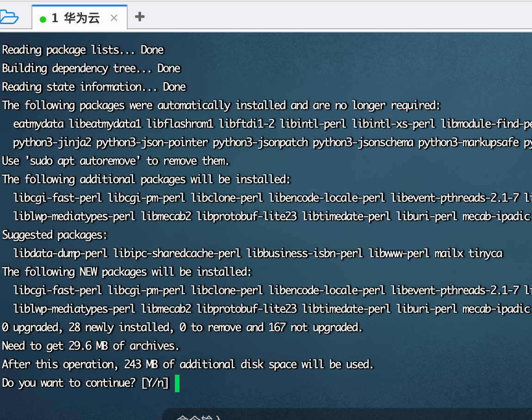
Task: Add a new session tab with plus icon
Action: click(139, 17)
